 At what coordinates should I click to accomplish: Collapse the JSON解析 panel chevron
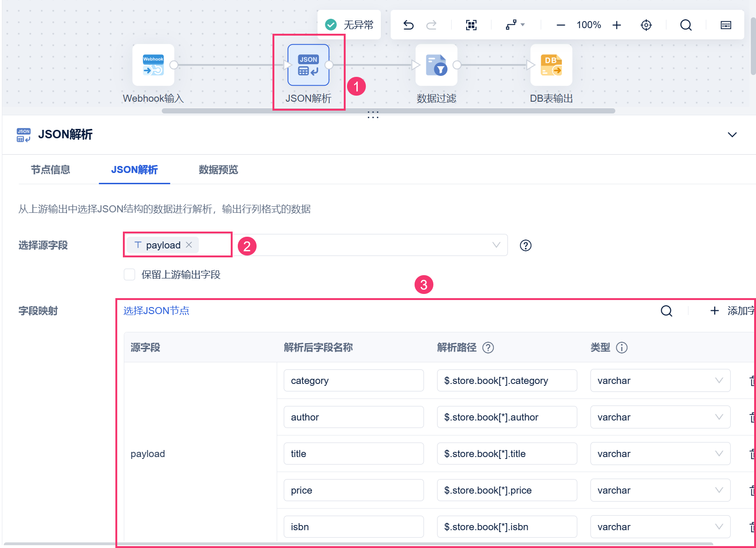(x=732, y=135)
